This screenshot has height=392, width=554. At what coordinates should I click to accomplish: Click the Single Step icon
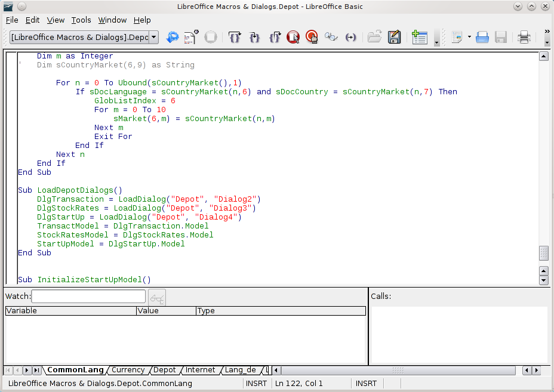click(254, 37)
